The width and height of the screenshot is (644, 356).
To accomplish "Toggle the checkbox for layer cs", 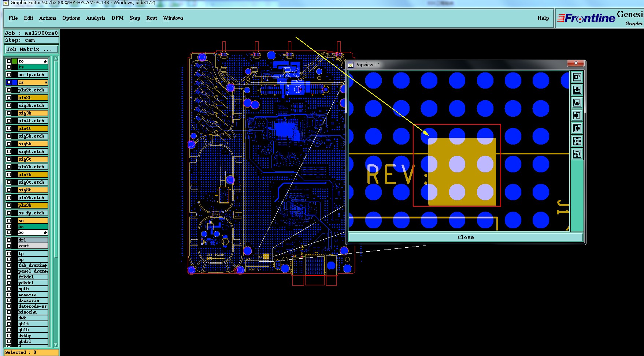I will pos(9,82).
